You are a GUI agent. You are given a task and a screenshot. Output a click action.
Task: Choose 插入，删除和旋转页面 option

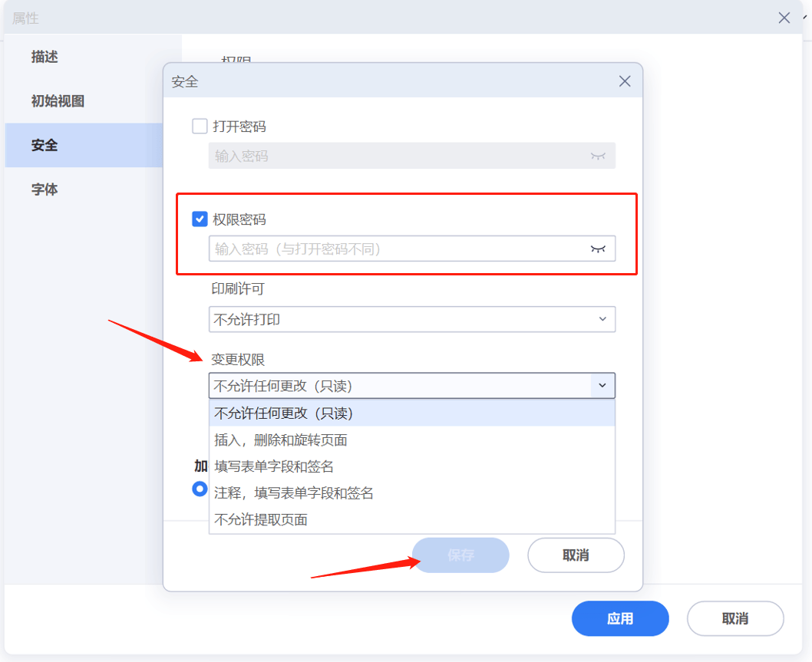click(x=411, y=440)
